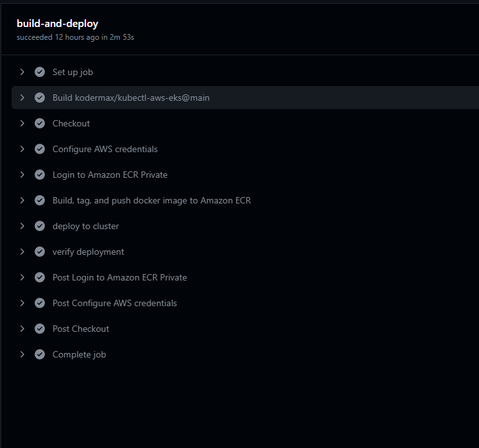Select the Checkout step label
Screen dimensions: 479x448
coord(71,123)
